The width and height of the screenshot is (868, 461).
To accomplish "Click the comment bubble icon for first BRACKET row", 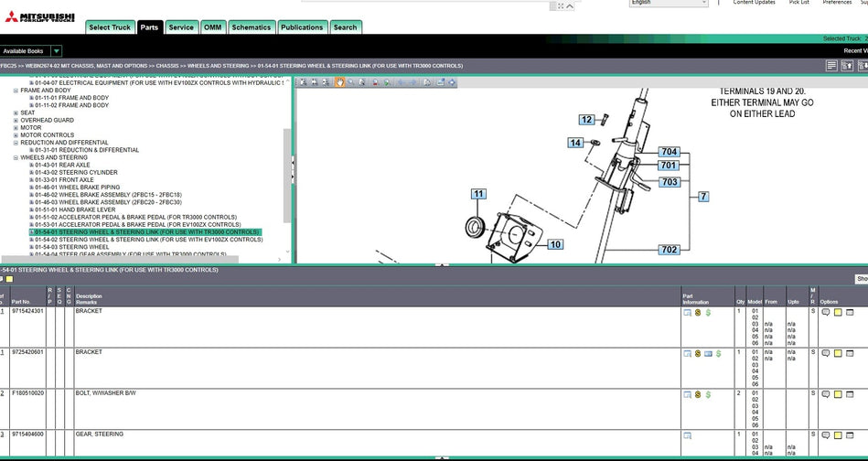I will point(825,313).
